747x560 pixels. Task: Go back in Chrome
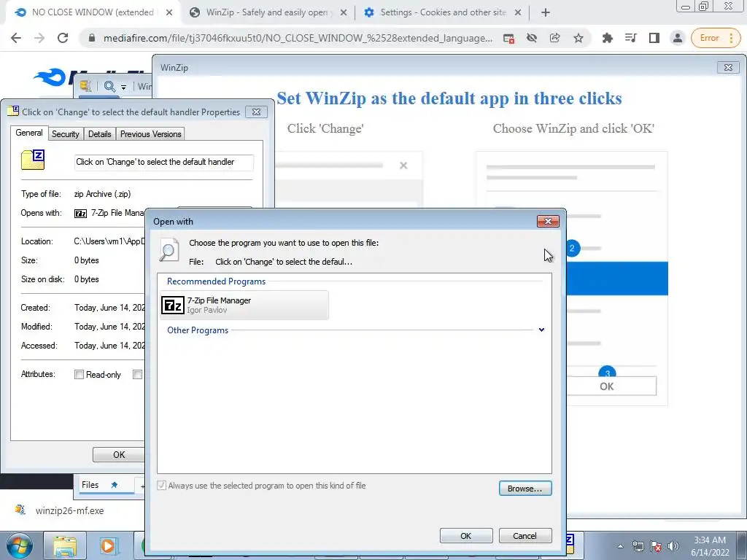pos(16,38)
